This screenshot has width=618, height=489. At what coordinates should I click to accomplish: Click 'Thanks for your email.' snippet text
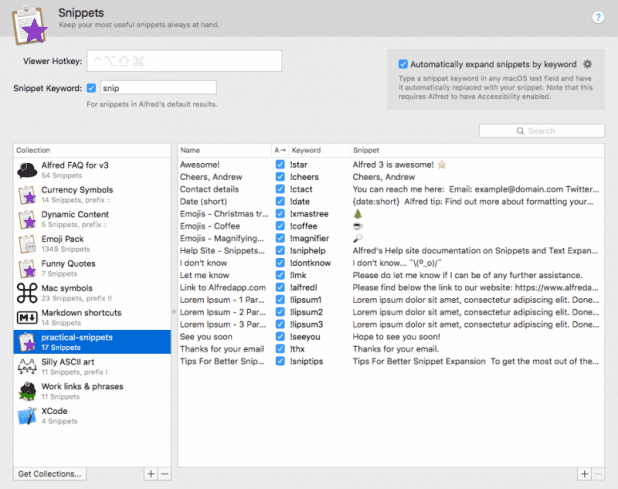tap(396, 349)
